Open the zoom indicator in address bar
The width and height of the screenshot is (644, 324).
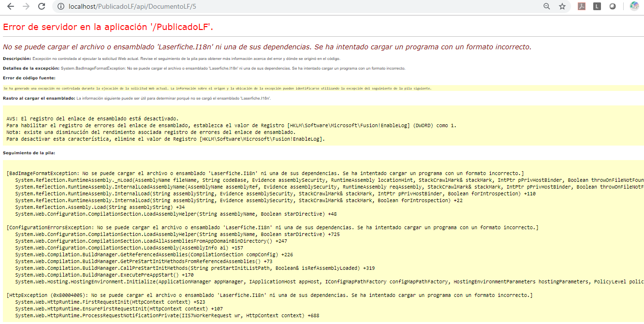(x=547, y=6)
